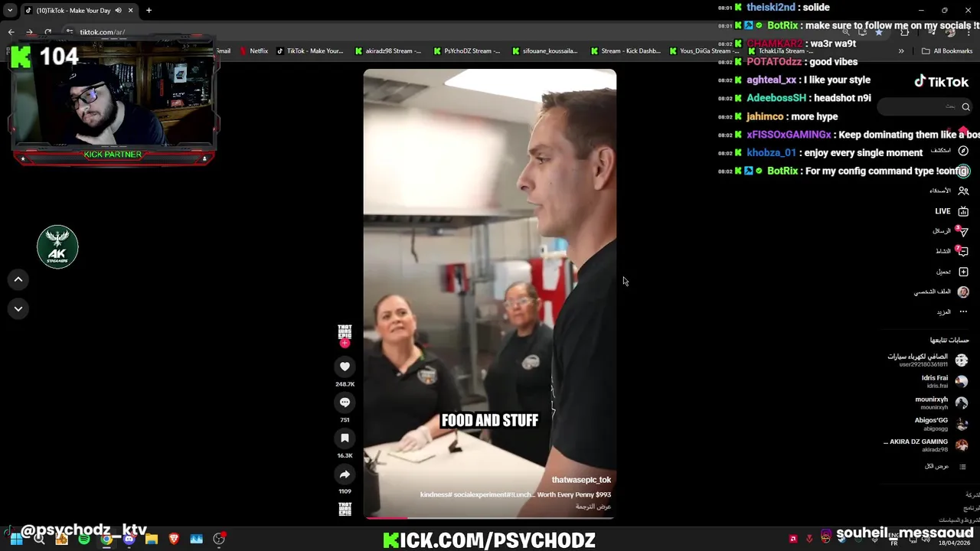The height and width of the screenshot is (551, 980).
Task: Bookmark the video with the save icon
Action: point(345,438)
